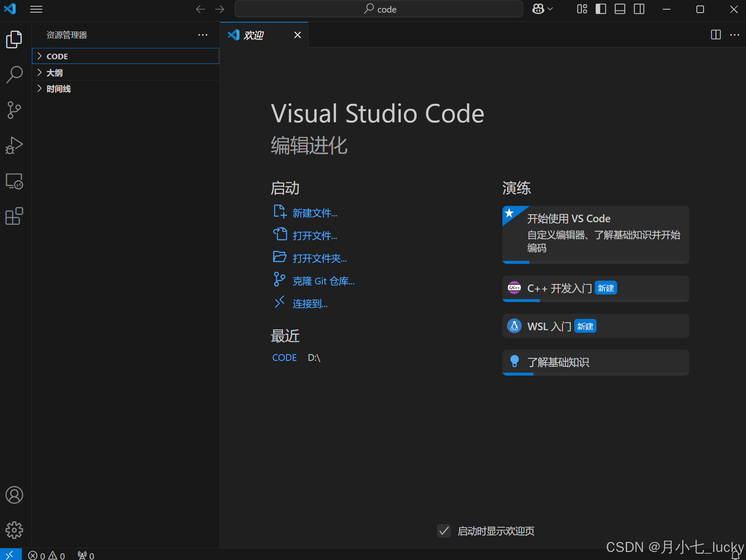Click the 新建文件... link
This screenshot has height=560, width=746.
(315, 213)
